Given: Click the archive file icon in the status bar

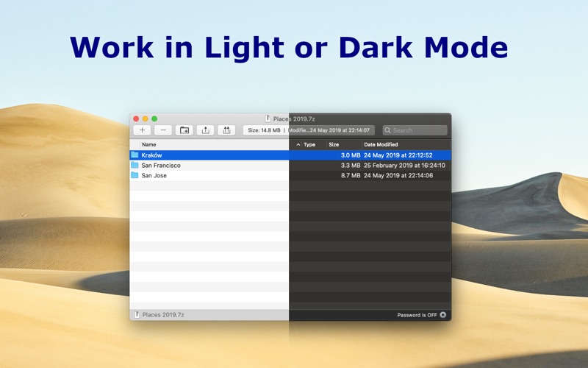Looking at the screenshot, I should (x=137, y=315).
